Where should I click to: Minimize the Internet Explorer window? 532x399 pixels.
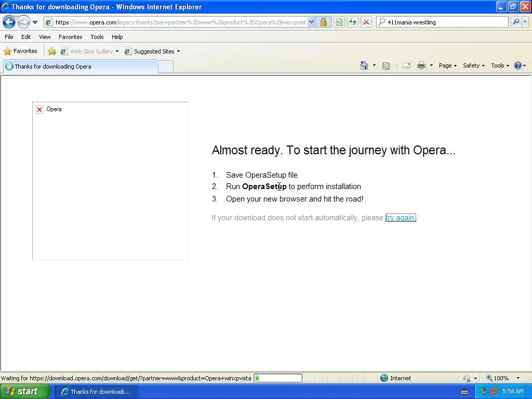click(501, 6)
